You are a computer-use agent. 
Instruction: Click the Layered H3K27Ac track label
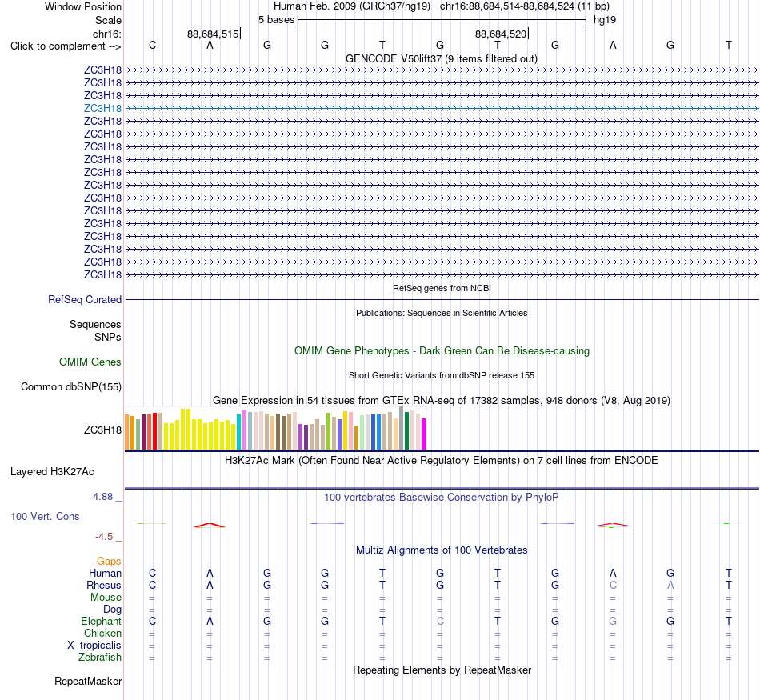pos(52,472)
